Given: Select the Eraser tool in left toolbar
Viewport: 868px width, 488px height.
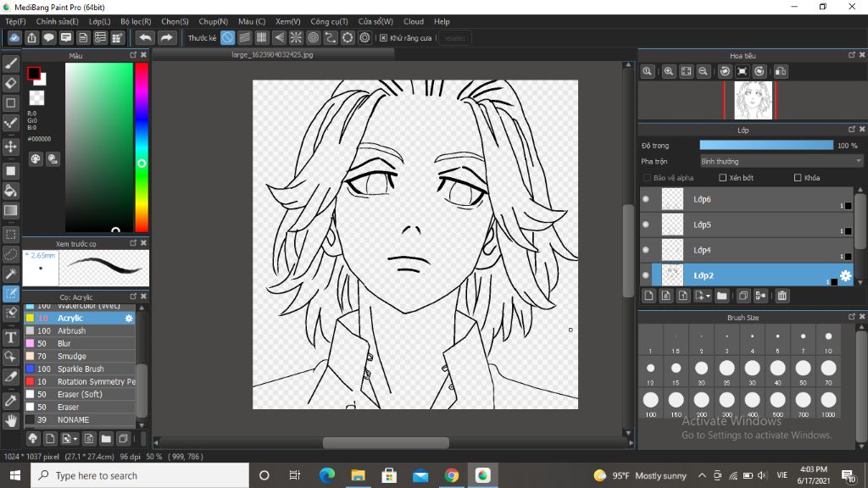Looking at the screenshot, I should point(10,83).
